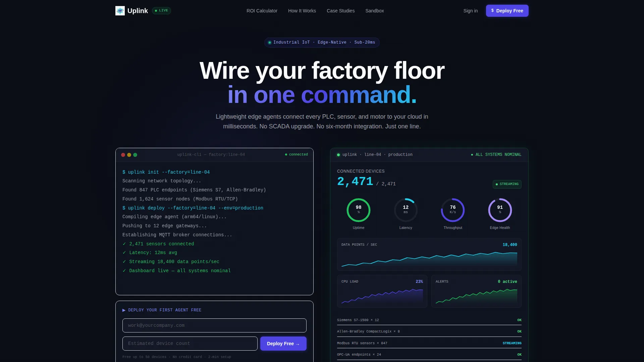Click the 18,400 data points value
Image resolution: width=644 pixels, height=362 pixels.
click(510, 245)
